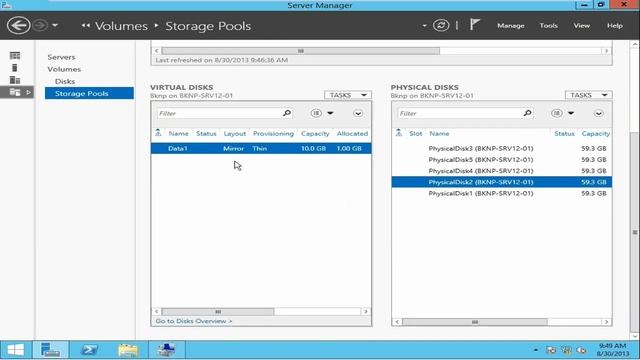The image size is (640, 360).
Task: Click search magnifier in Virtual Disks filter
Action: [x=287, y=113]
